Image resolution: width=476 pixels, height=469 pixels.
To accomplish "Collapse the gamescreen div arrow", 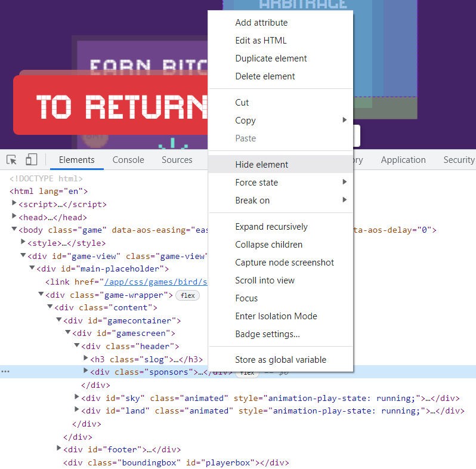I will point(68,332).
